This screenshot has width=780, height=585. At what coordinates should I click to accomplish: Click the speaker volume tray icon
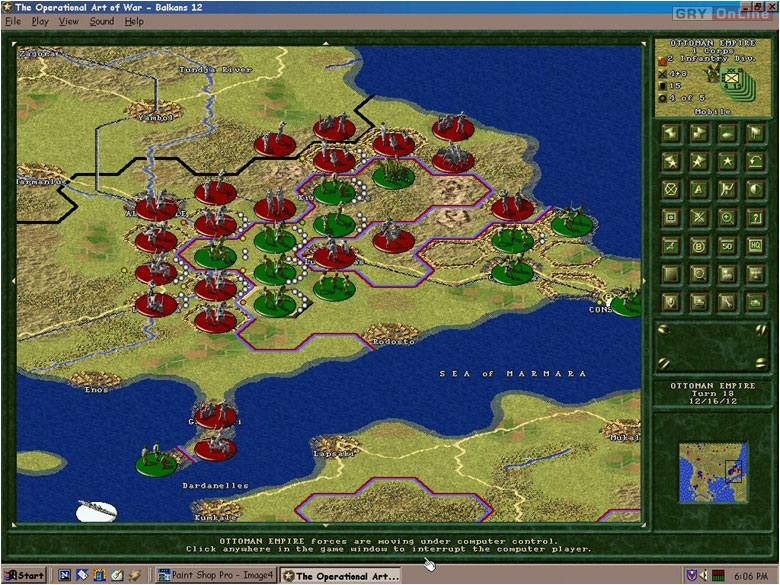coord(703,576)
